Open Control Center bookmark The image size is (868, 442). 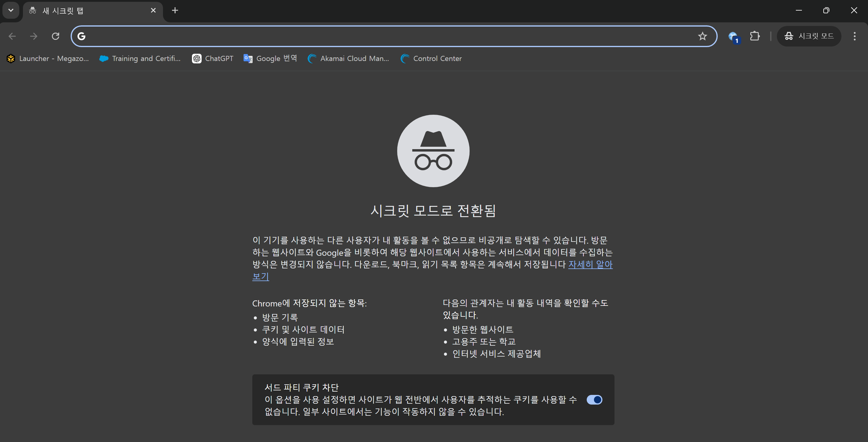tap(431, 59)
